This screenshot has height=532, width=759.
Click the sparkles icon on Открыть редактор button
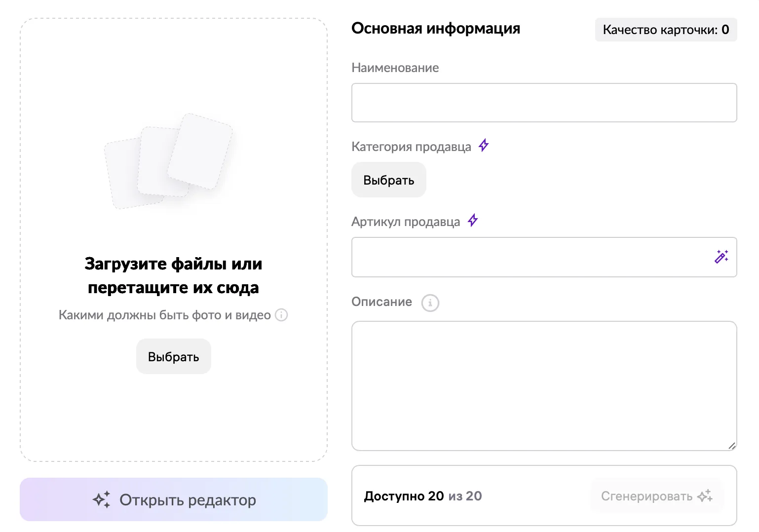point(102,499)
